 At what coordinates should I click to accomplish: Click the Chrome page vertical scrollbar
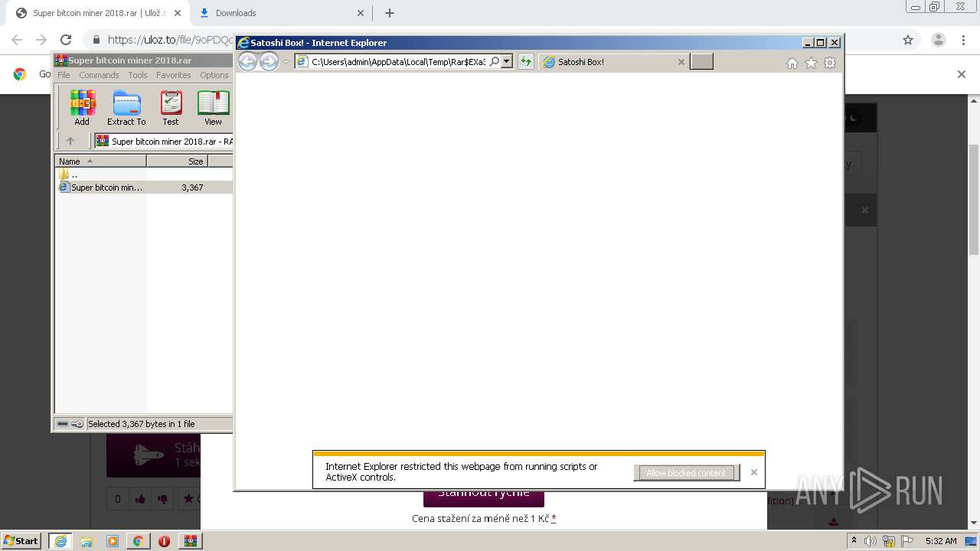pyautogui.click(x=974, y=199)
